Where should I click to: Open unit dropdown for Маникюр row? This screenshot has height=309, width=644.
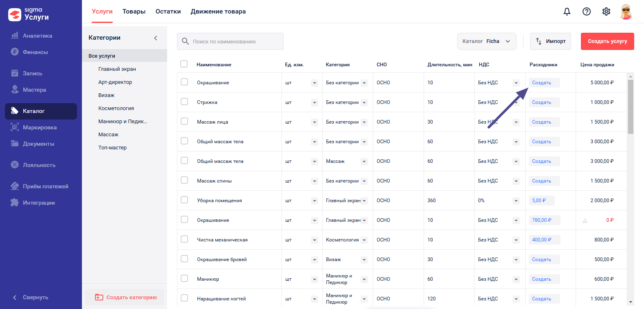(315, 280)
